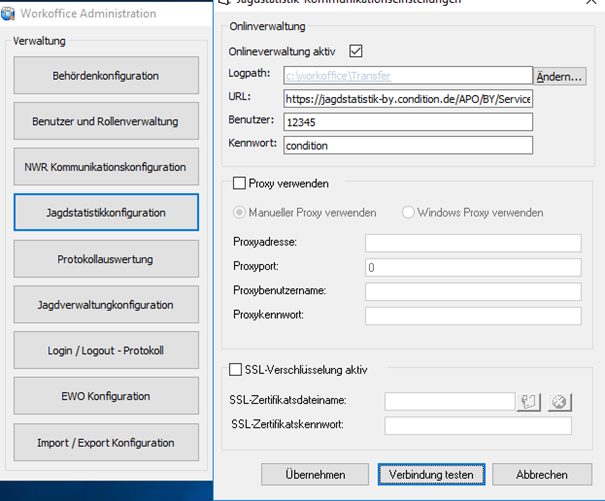Select Manueller Proxy verwenden radio button
Viewport: 605px width, 501px height.
pos(239,212)
